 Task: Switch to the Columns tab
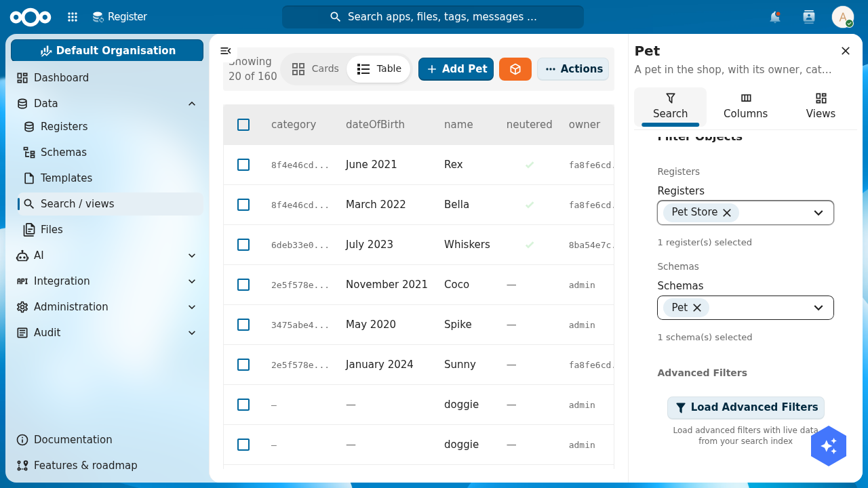click(745, 106)
